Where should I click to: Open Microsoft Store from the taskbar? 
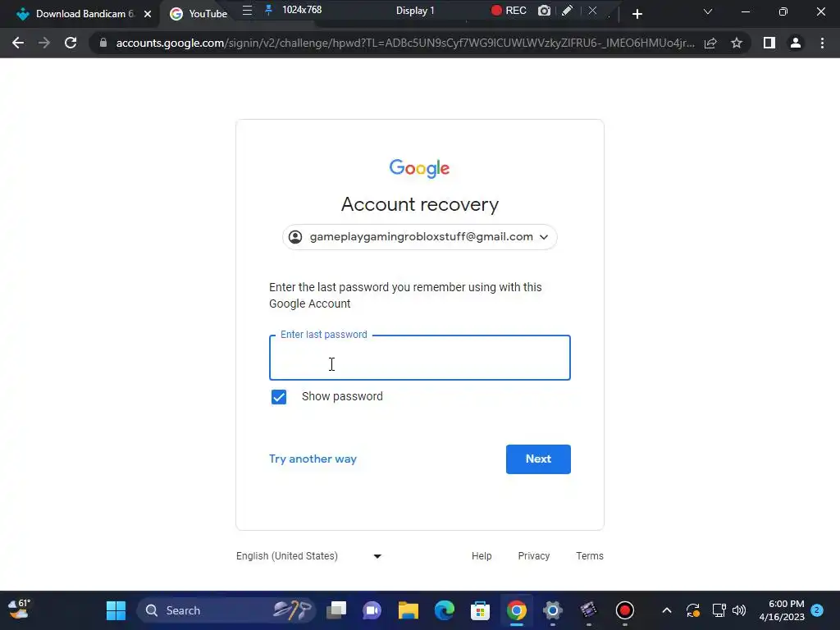click(480, 610)
